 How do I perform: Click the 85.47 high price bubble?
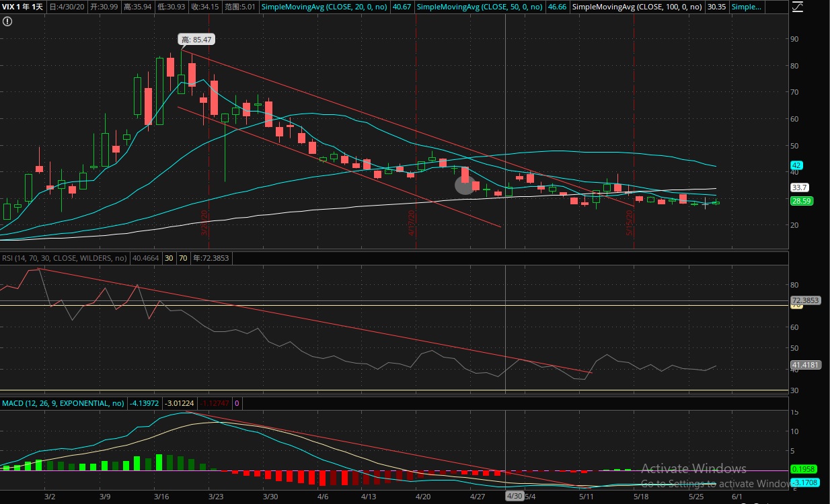[196, 40]
